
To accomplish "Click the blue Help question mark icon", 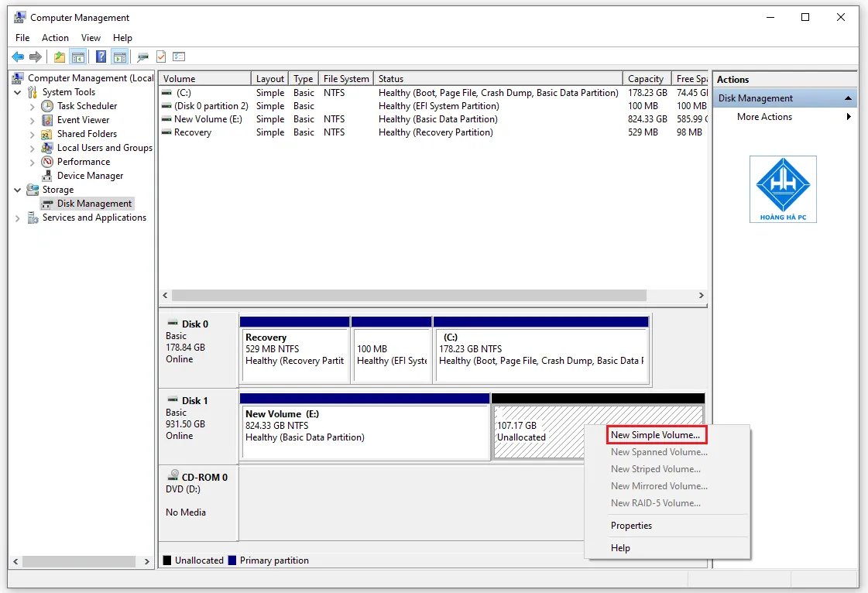I will 101,57.
